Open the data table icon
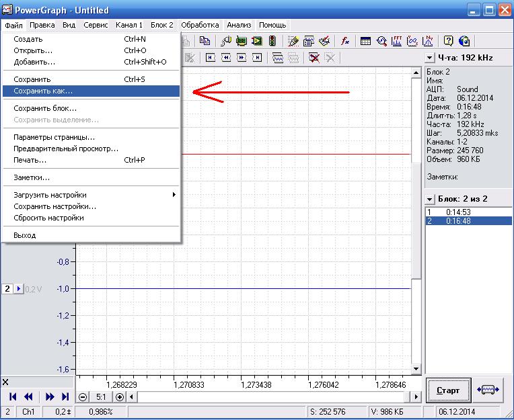The width and height of the screenshot is (514, 420). click(x=365, y=41)
